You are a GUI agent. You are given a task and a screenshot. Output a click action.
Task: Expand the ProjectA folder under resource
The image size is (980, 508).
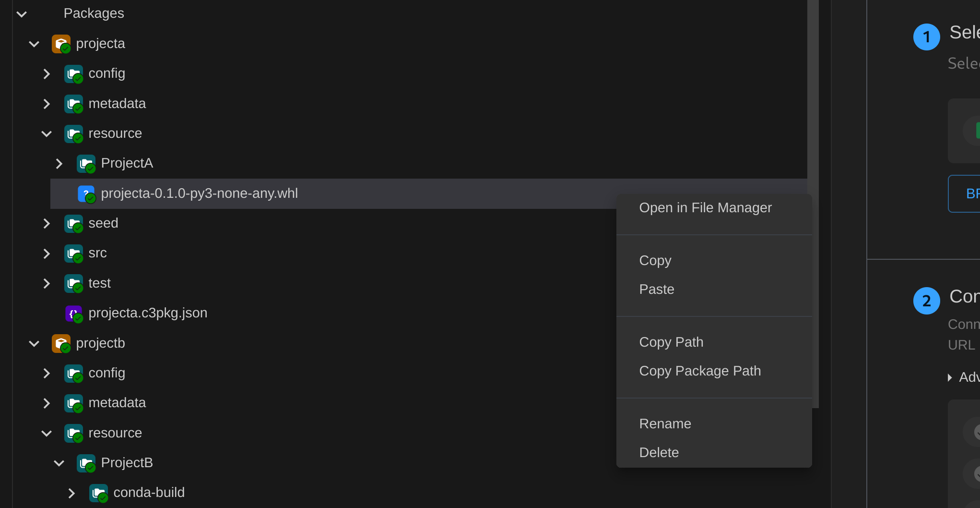click(x=59, y=164)
